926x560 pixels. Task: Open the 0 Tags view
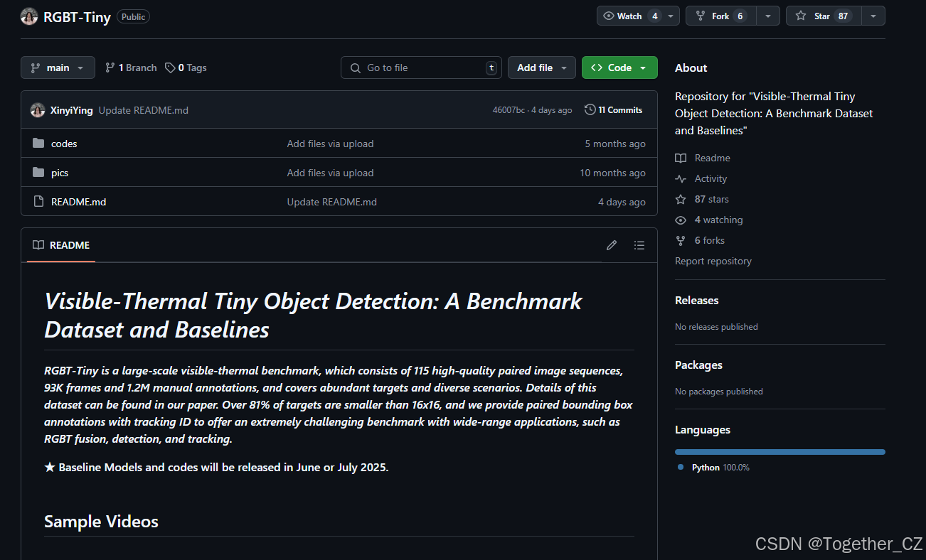[186, 67]
